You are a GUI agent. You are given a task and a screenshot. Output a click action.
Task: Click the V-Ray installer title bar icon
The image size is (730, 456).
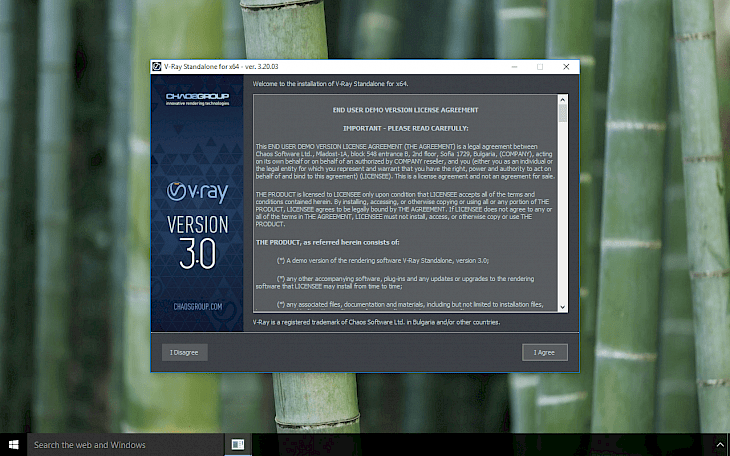click(x=157, y=67)
